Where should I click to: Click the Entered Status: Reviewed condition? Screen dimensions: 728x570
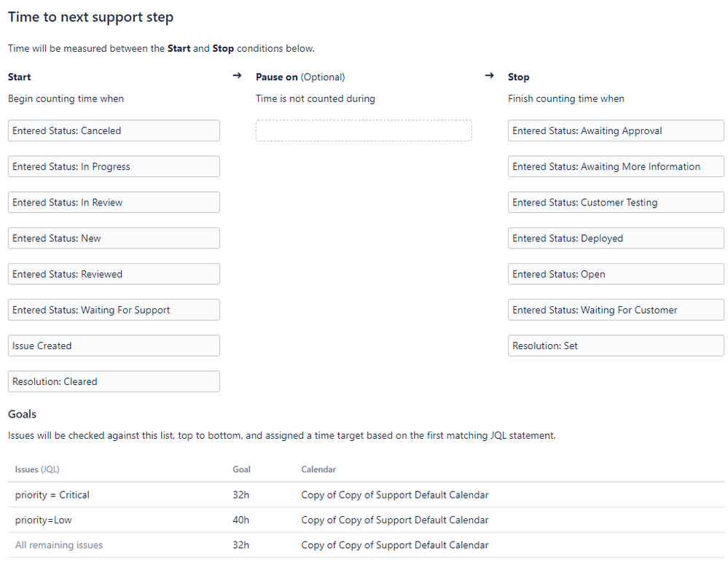(114, 274)
